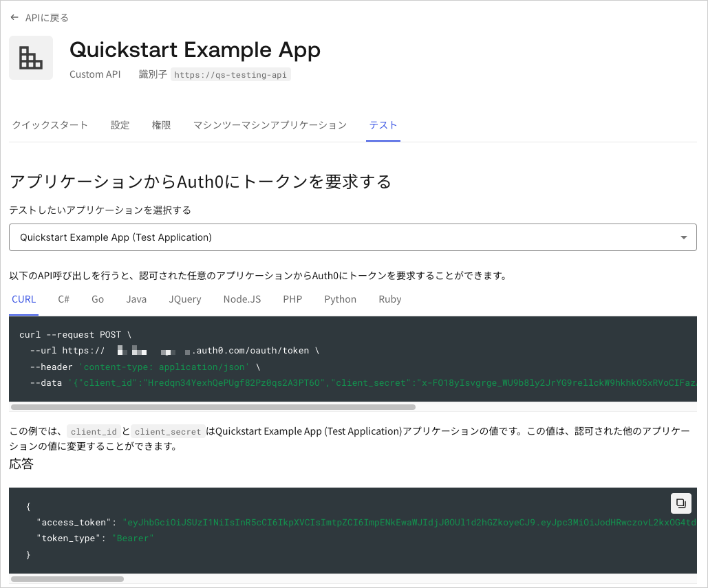708x588 pixels.
Task: Click the https://qs-testing-api identifier
Action: coord(230,75)
